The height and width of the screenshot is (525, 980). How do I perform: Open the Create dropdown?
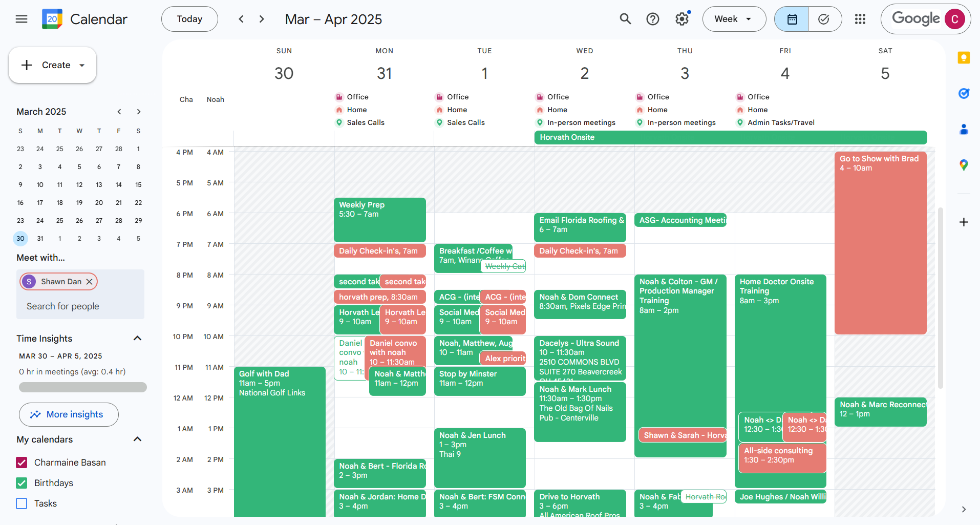click(82, 65)
